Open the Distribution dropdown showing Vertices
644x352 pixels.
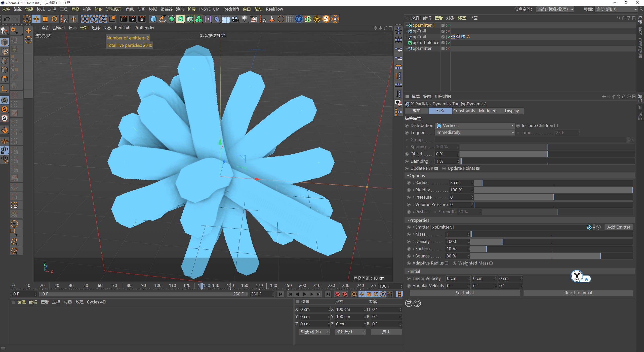click(x=475, y=125)
